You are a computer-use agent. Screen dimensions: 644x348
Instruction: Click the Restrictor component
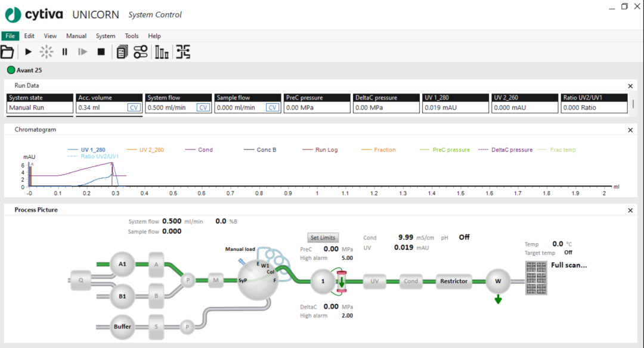pyautogui.click(x=454, y=281)
